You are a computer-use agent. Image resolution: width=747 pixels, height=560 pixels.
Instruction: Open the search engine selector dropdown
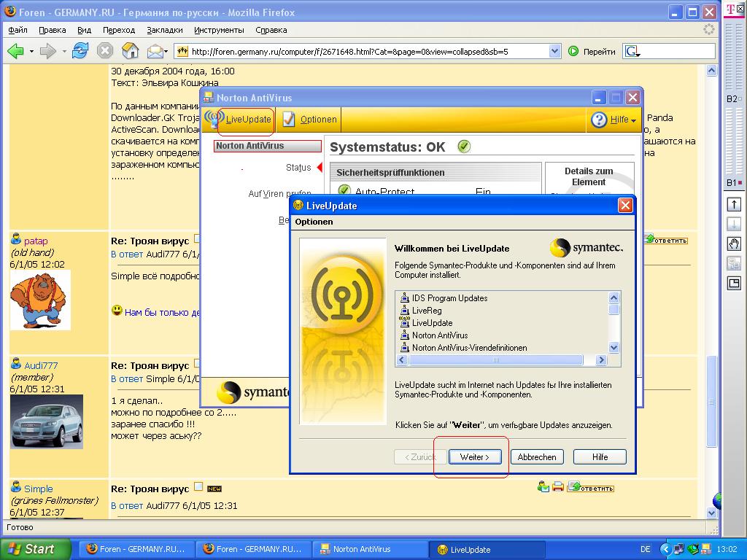[x=633, y=52]
